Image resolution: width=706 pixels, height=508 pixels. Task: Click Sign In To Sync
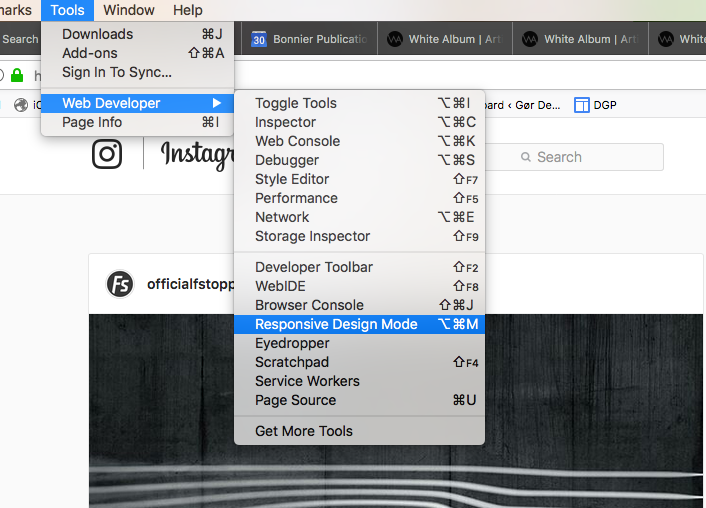point(116,72)
